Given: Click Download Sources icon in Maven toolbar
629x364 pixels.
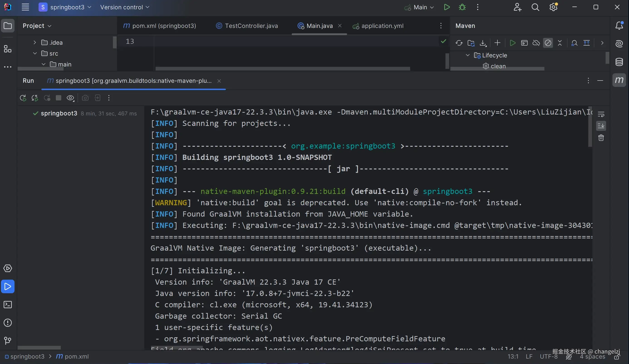Looking at the screenshot, I should coord(483,43).
